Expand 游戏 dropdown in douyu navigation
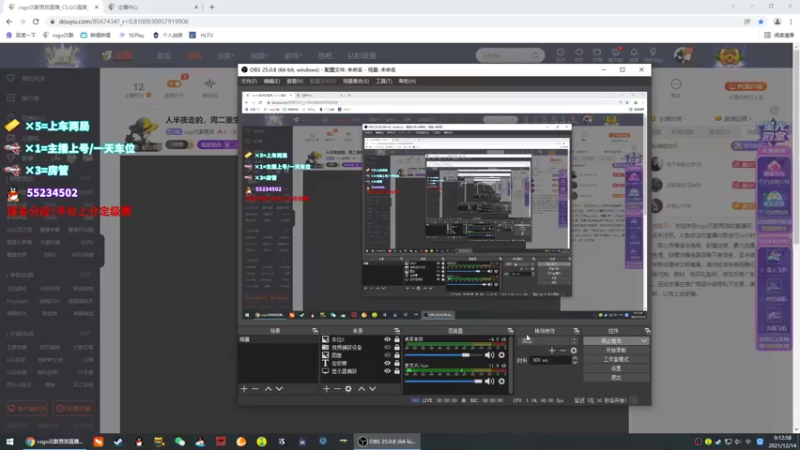 click(292, 56)
